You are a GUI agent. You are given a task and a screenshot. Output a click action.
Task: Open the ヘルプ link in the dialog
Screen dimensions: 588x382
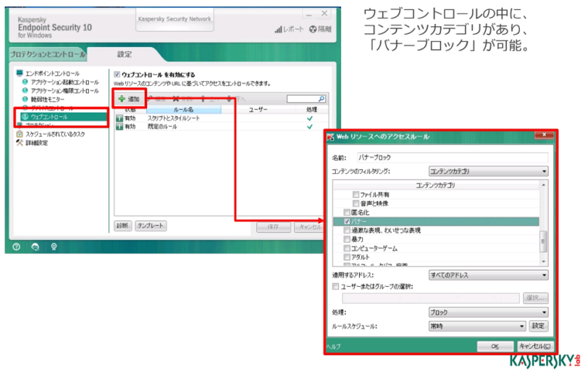333,346
